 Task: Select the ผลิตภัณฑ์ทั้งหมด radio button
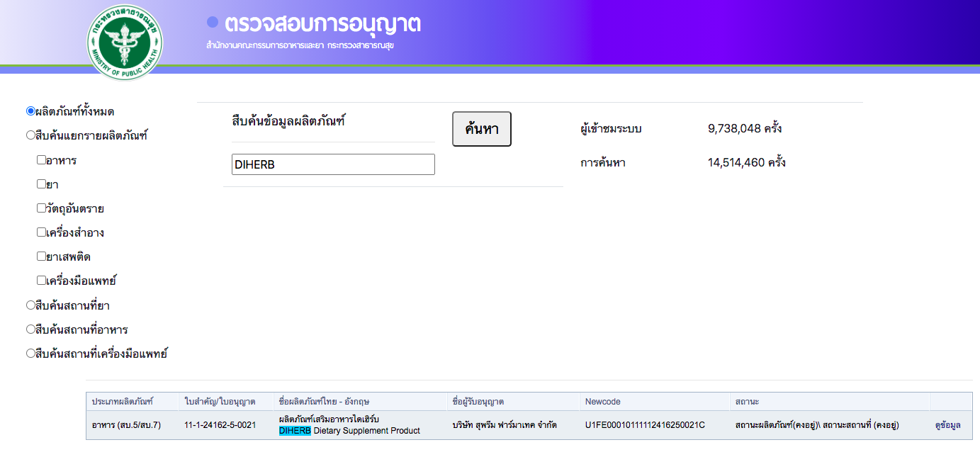click(30, 111)
